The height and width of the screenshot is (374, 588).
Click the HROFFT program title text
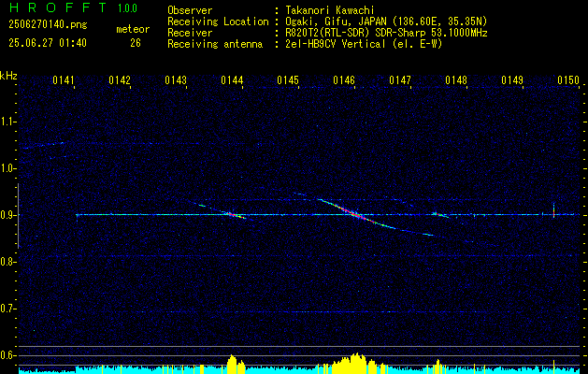58,7
